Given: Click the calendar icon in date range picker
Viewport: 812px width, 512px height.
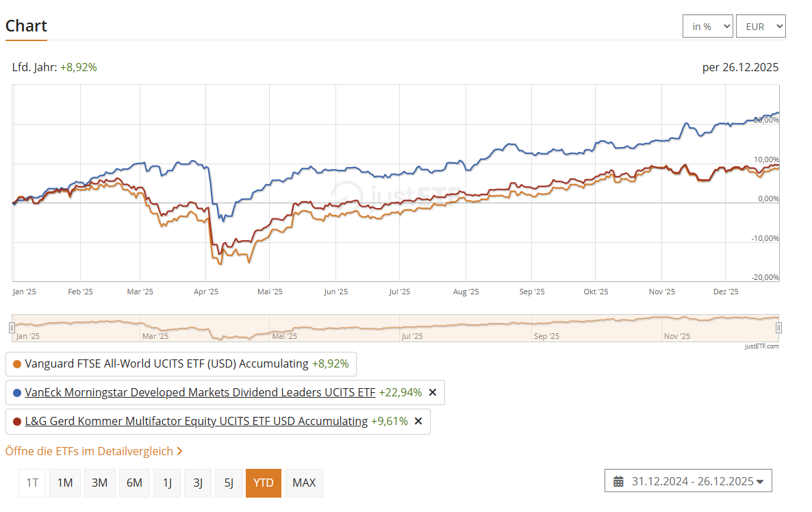Looking at the screenshot, I should (618, 481).
